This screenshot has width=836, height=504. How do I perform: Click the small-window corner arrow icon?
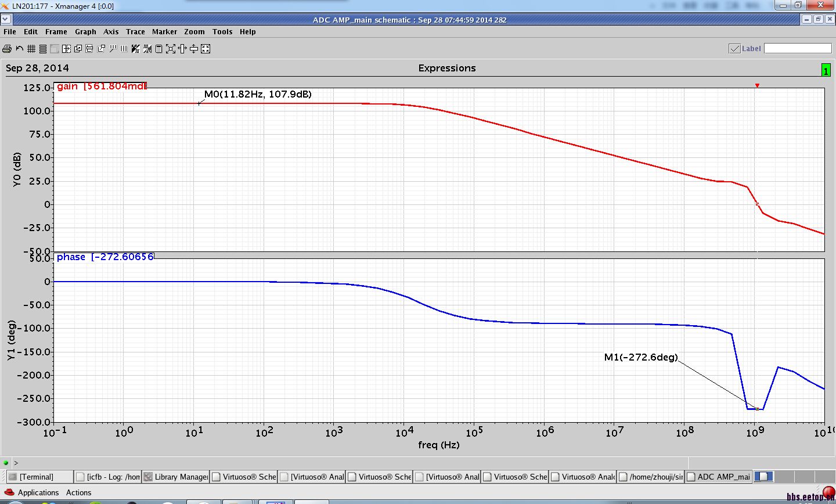(x=101, y=49)
